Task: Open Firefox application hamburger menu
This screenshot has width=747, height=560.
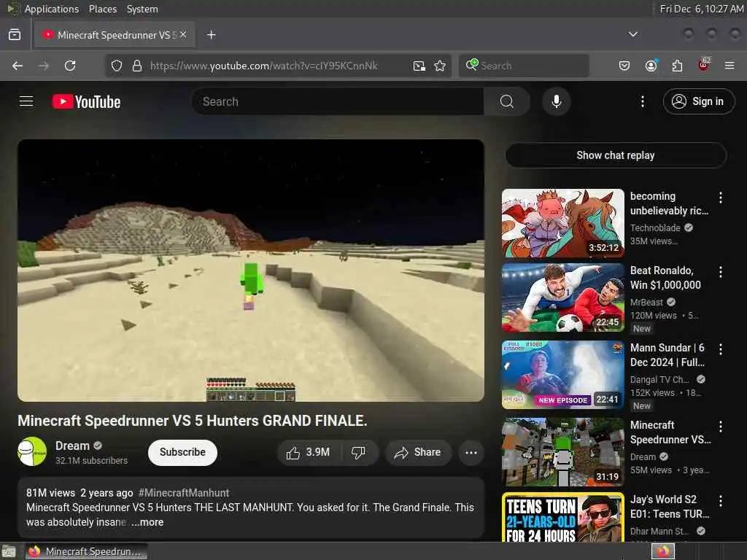Action: (x=729, y=66)
